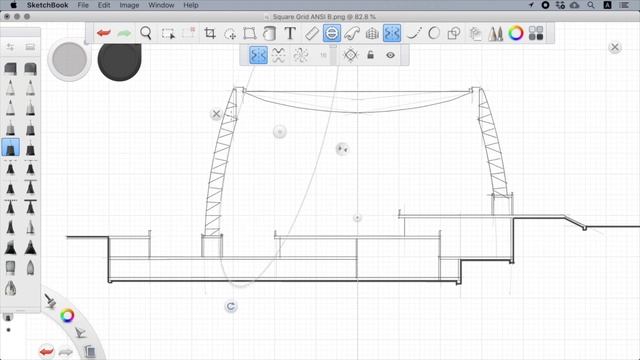The image size is (640, 360).
Task: Click the ellipse rotate handle below drawing
Action: 231,306
